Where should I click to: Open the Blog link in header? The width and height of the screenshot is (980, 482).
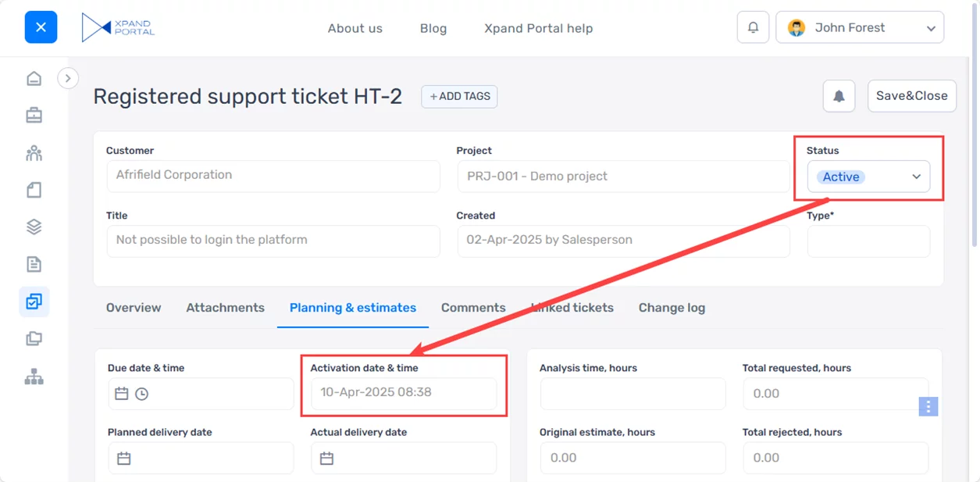(433, 28)
